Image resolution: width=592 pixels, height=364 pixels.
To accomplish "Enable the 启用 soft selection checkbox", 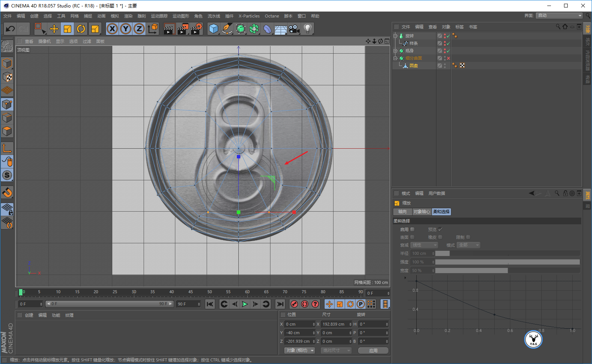I will click(x=412, y=230).
